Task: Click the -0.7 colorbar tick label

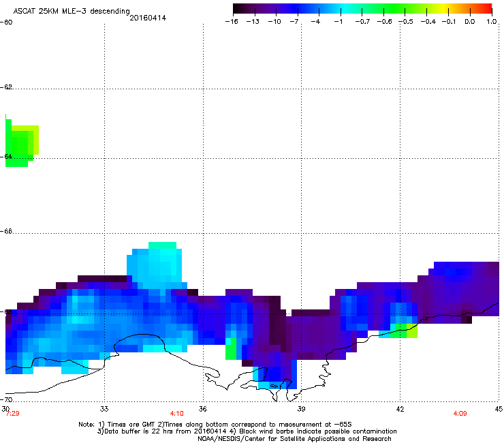Action: click(x=362, y=22)
